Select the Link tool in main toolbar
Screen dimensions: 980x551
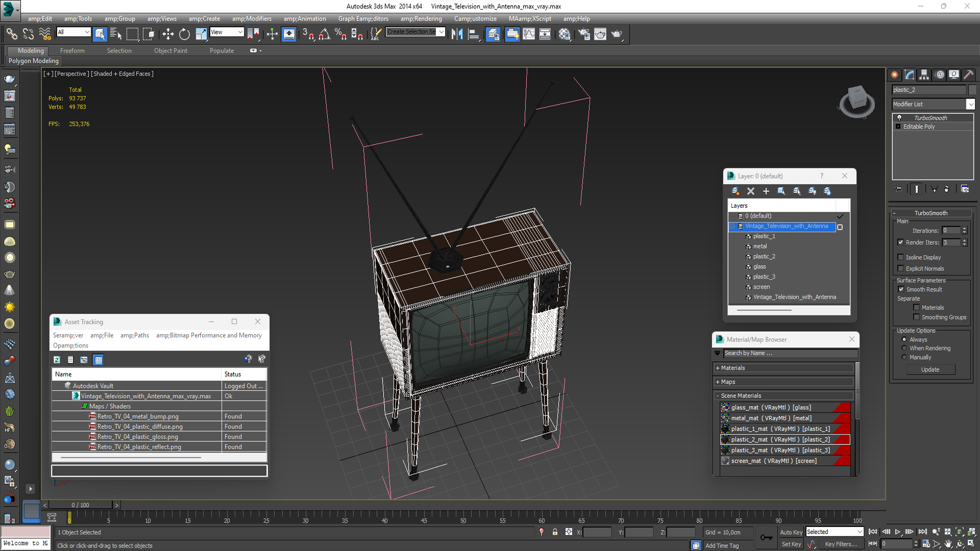tap(11, 34)
